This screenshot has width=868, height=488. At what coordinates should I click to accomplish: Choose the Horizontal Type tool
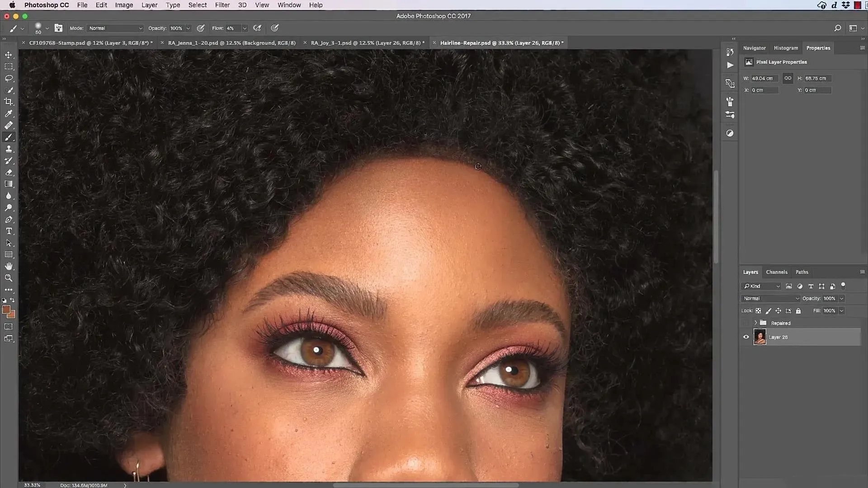9,231
